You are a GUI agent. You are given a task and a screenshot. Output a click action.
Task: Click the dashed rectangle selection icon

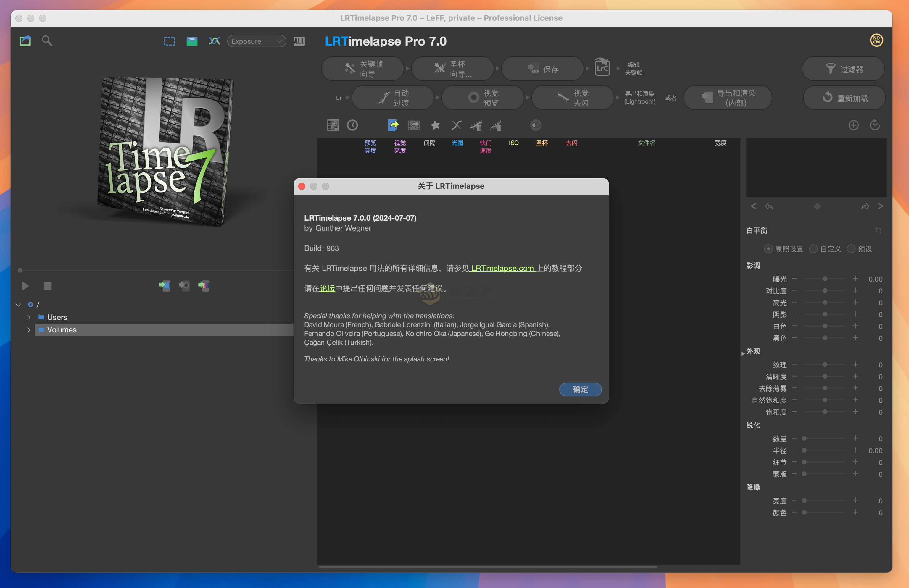[170, 41]
